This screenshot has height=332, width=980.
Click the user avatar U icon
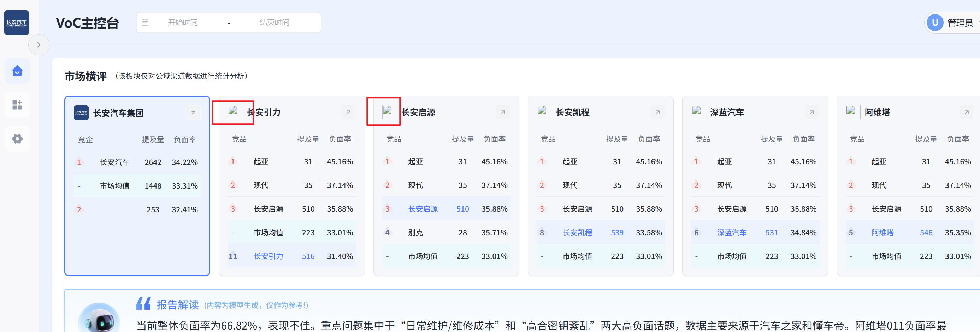coord(935,23)
